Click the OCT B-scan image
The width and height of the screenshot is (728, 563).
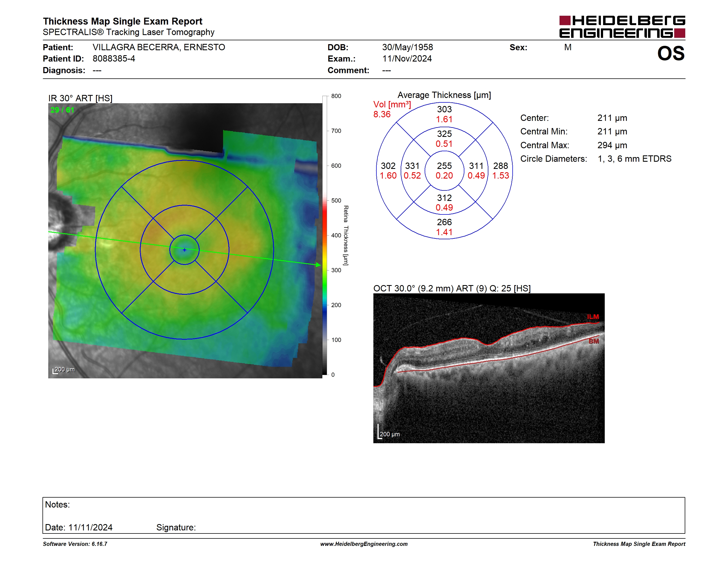[x=489, y=368]
